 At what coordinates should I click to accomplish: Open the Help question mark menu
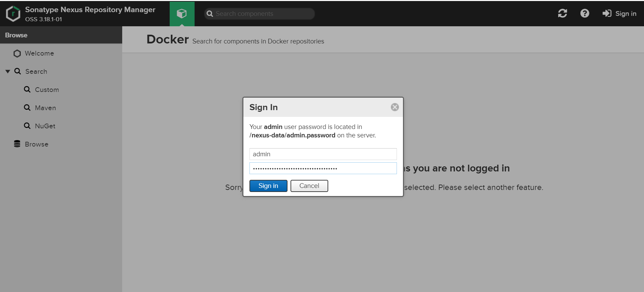[x=585, y=13]
